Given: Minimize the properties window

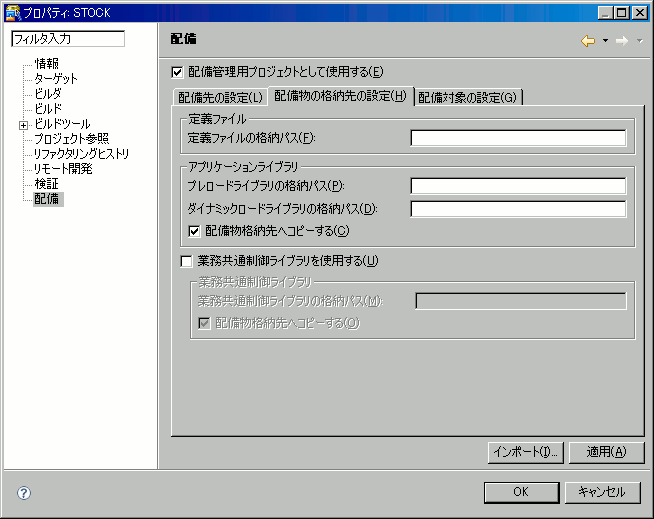Looking at the screenshot, I should click(605, 13).
